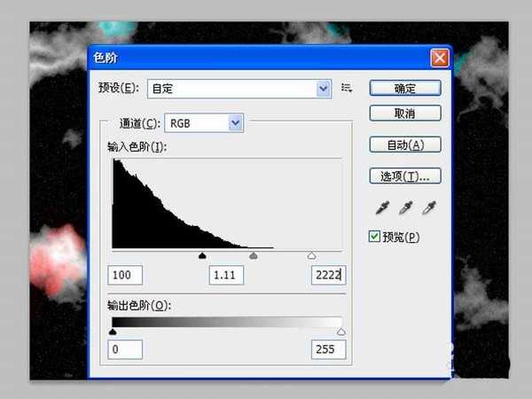532x399 pixels.
Task: Close the 色阶 dialog with the X
Action: click(438, 59)
